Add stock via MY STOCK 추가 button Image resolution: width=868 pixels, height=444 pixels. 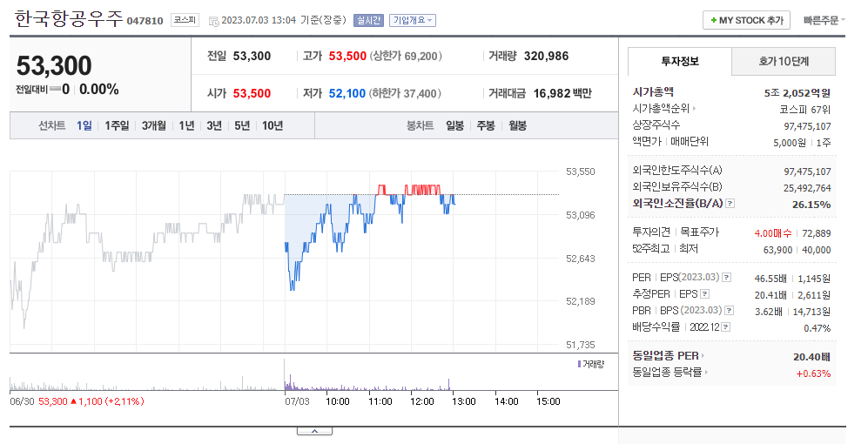tap(746, 21)
